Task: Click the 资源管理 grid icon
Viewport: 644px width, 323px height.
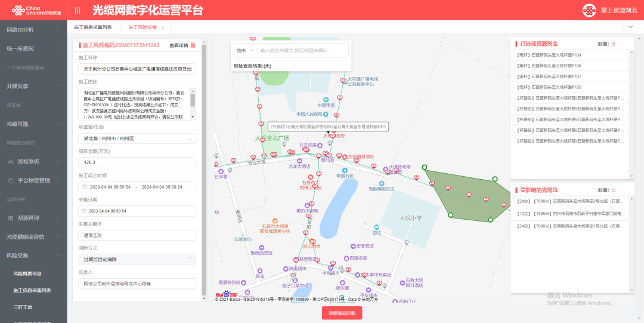Action: (x=11, y=218)
